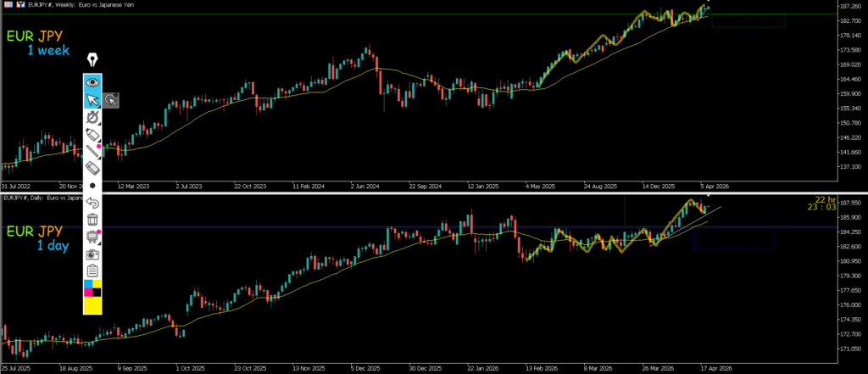
Task: Take a screenshot with the camera icon
Action: tap(92, 254)
